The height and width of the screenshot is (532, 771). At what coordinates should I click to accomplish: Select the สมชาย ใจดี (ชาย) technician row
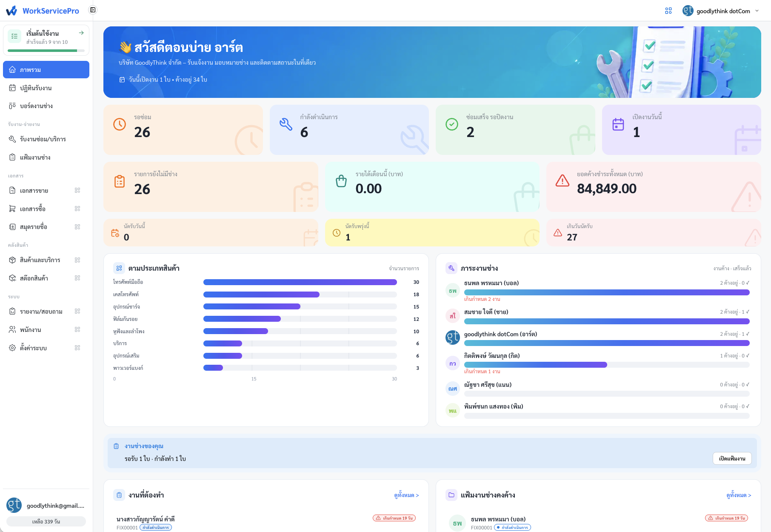tap(598, 316)
